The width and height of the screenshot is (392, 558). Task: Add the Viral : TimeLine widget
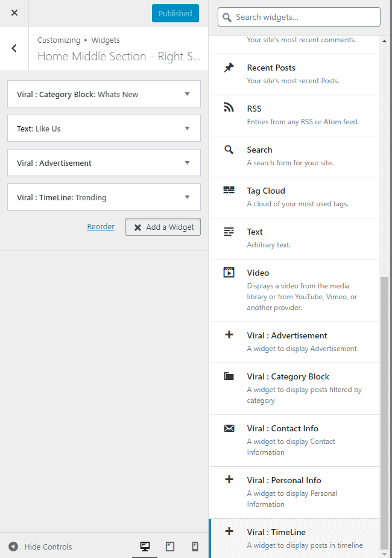pos(294,538)
